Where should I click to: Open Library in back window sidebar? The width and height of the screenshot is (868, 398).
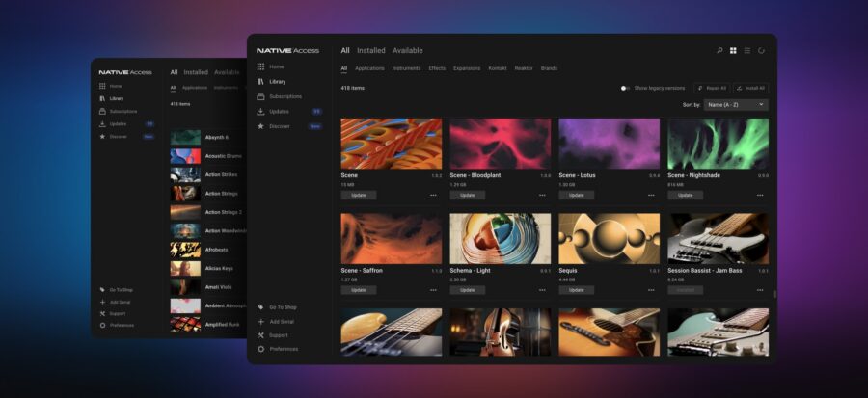[x=112, y=98]
